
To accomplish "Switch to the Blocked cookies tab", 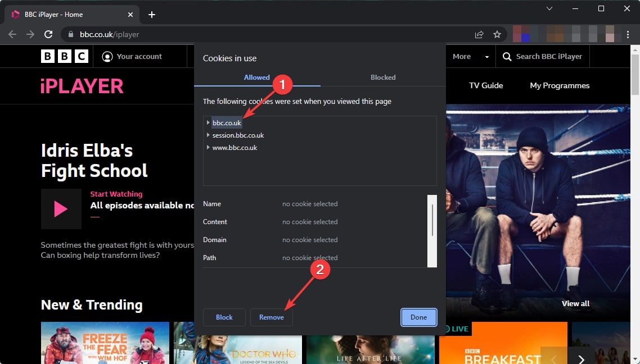I will (383, 78).
